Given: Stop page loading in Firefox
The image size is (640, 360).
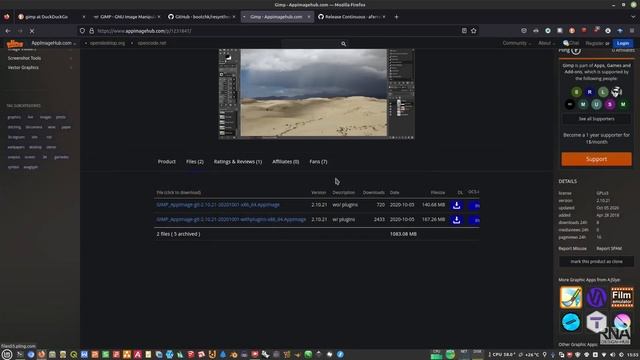Looking at the screenshot, I should coord(32,31).
